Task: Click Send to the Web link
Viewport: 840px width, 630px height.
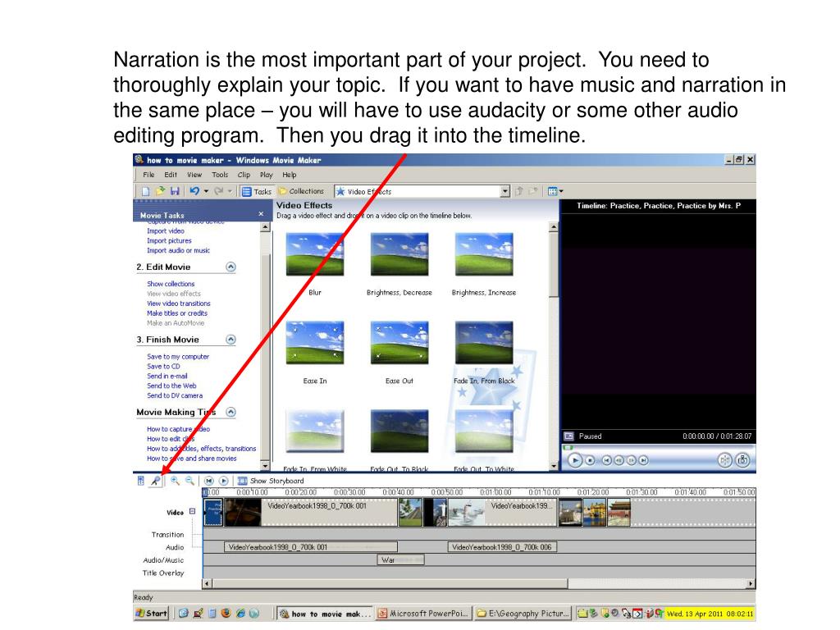Action: click(171, 386)
